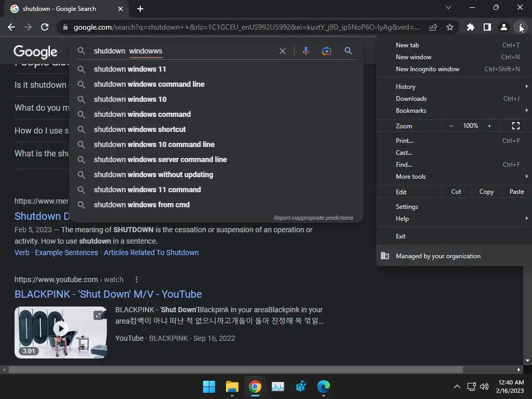Image resolution: width=532 pixels, height=399 pixels.
Task: Open BLACKPINK Shut Down M/V YouTube link
Action: tap(108, 294)
